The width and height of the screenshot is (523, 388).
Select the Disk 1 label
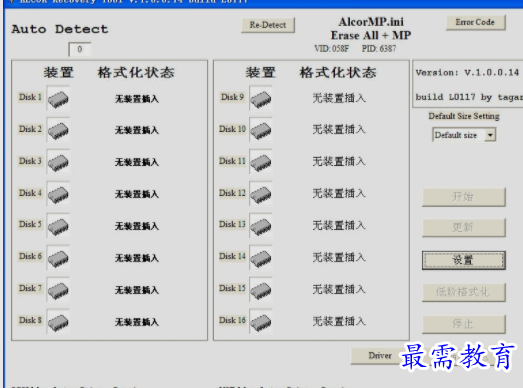tap(30, 97)
